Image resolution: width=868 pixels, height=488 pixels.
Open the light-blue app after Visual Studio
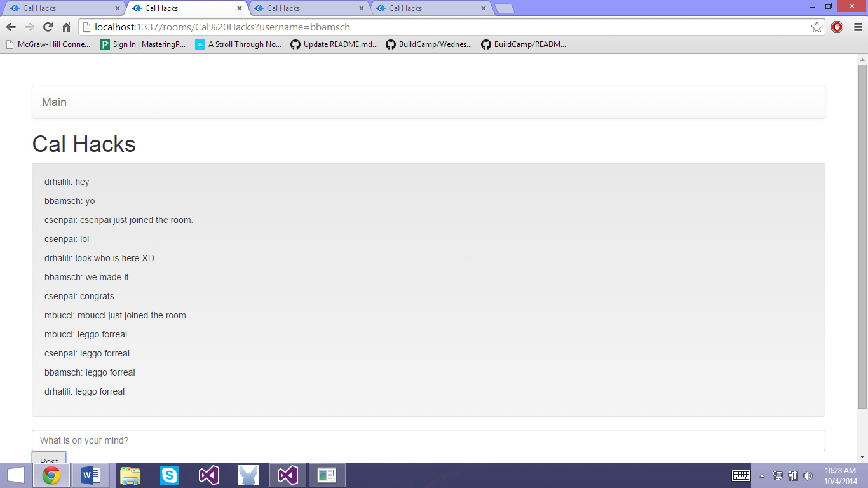tap(248, 475)
